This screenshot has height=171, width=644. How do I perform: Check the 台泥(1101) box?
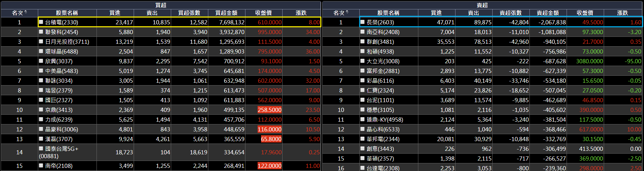pos(363,100)
